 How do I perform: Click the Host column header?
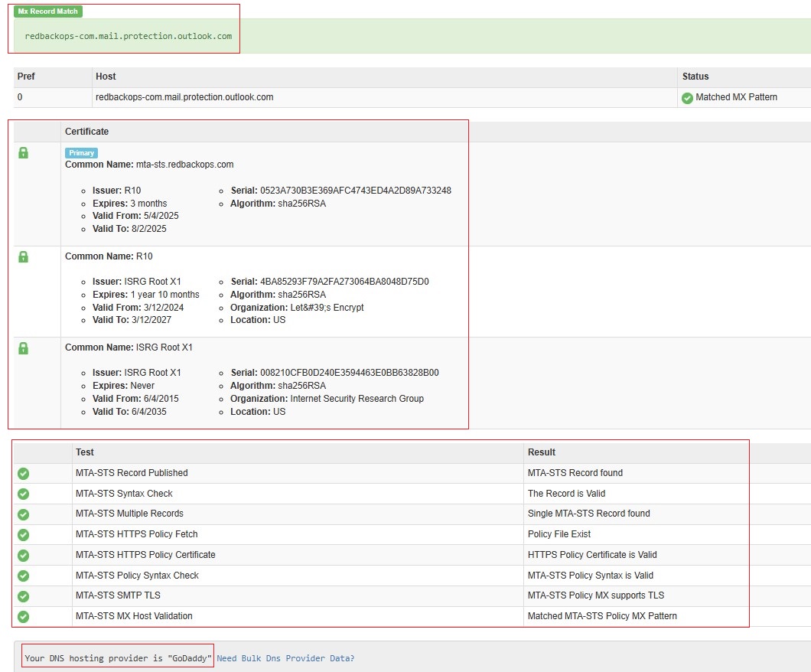tap(106, 77)
